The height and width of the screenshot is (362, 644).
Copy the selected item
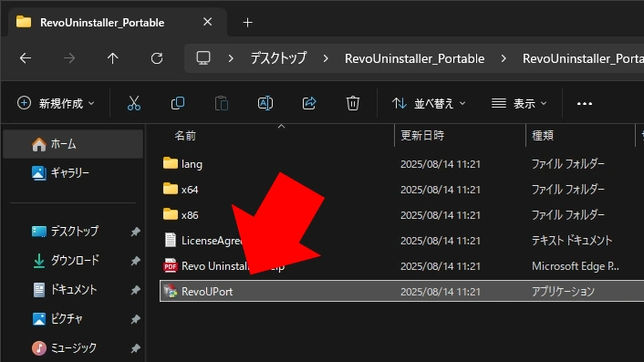click(178, 103)
